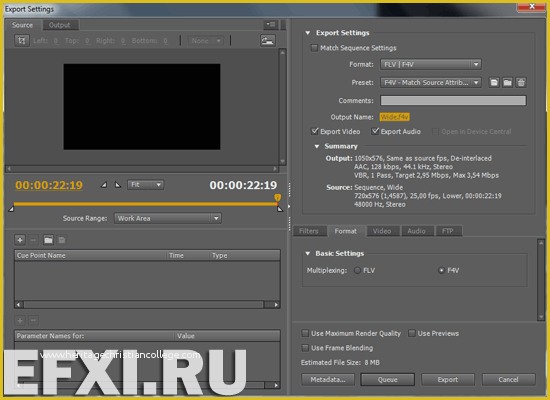Open the Fit zoom level dropdown

click(145, 185)
